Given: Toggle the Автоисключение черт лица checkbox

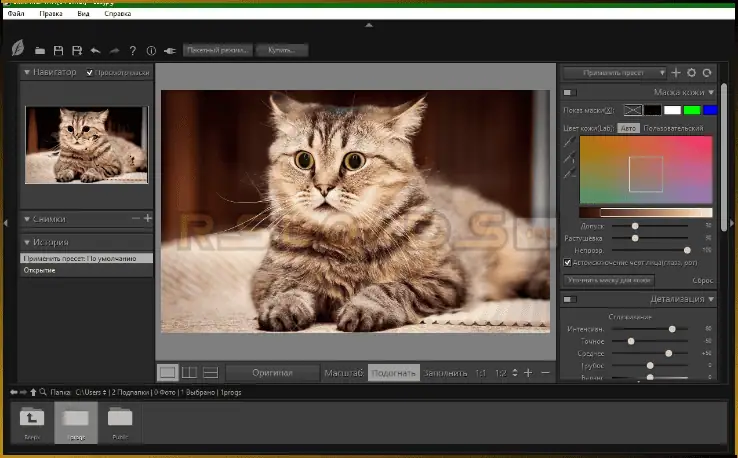Looking at the screenshot, I should [568, 263].
